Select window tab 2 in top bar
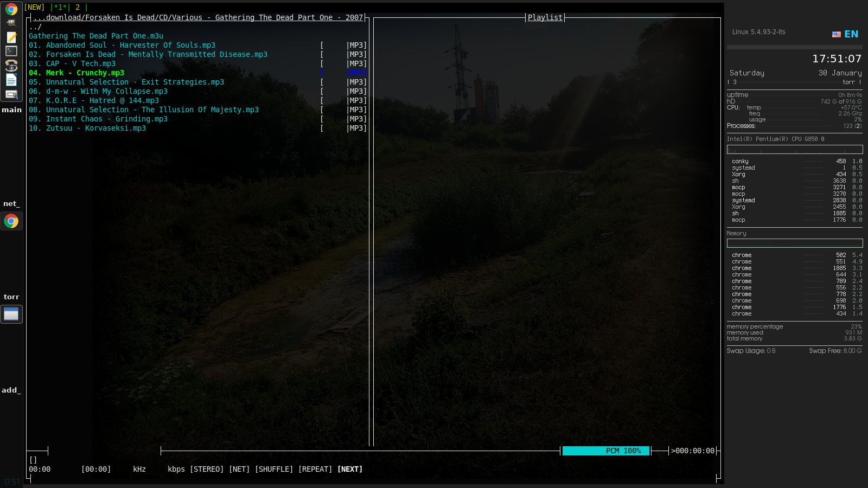The height and width of the screenshot is (488, 868). [78, 8]
